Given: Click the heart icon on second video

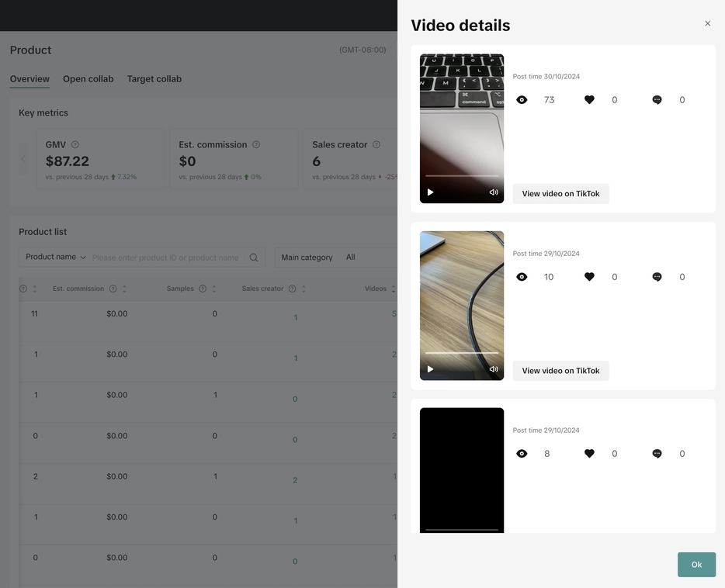Looking at the screenshot, I should point(589,277).
